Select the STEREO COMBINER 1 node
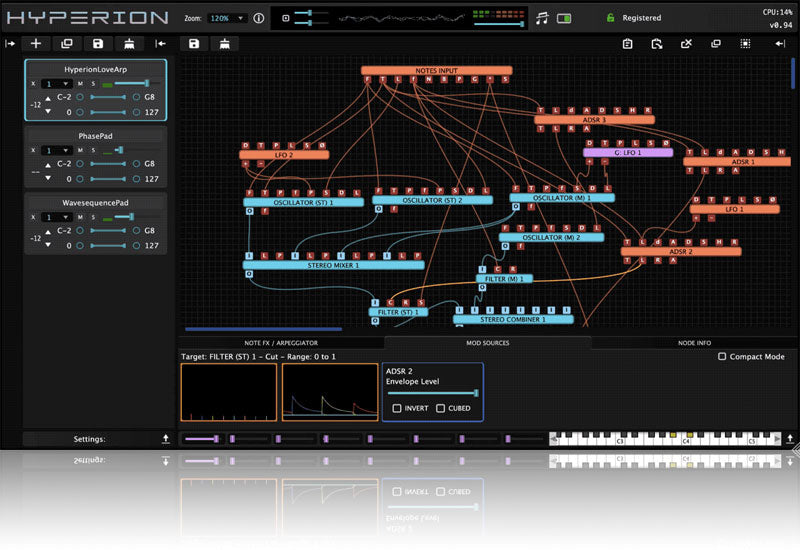Viewport: 800px width, 550px height. (x=513, y=319)
